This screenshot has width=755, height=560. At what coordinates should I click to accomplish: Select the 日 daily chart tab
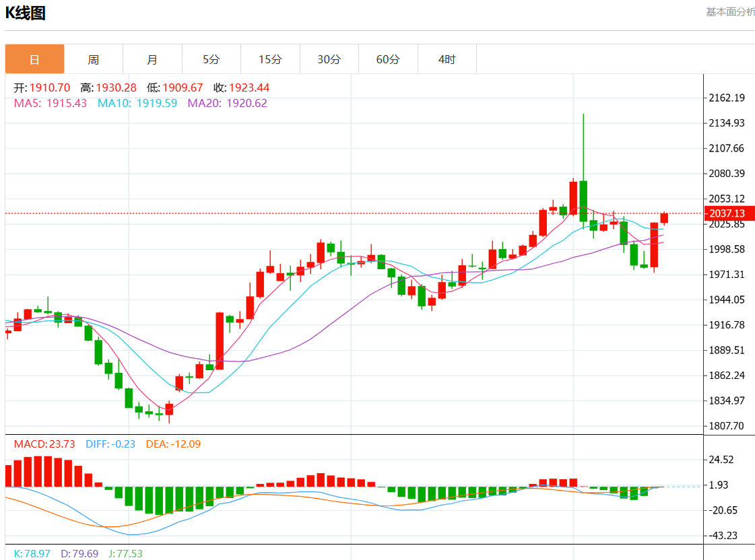[34, 59]
